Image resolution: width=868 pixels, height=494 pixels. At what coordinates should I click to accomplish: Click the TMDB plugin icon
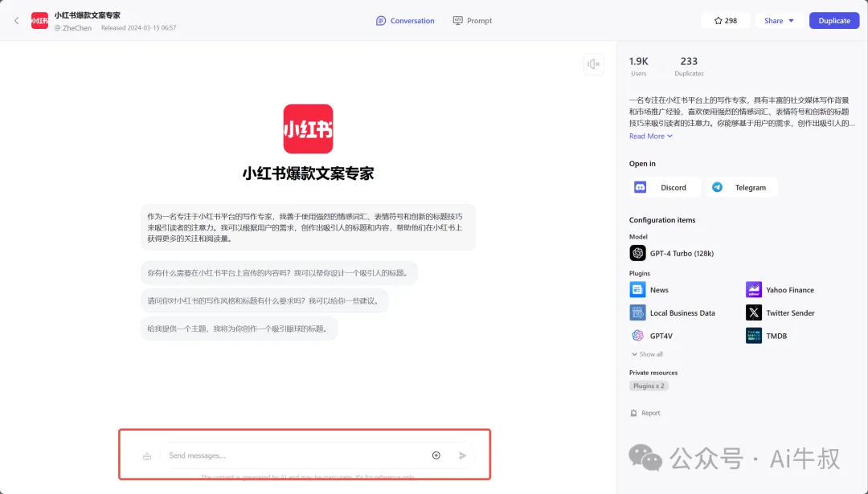(x=753, y=335)
